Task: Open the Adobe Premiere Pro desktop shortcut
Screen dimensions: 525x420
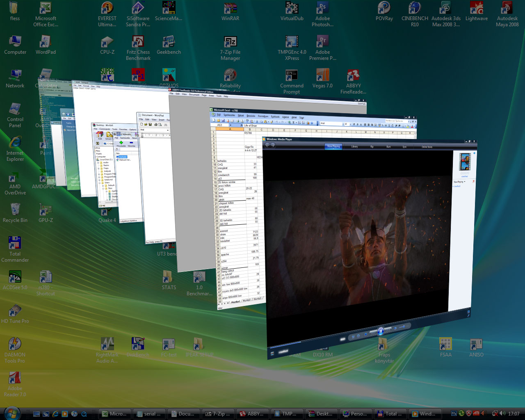Action: pos(322,48)
